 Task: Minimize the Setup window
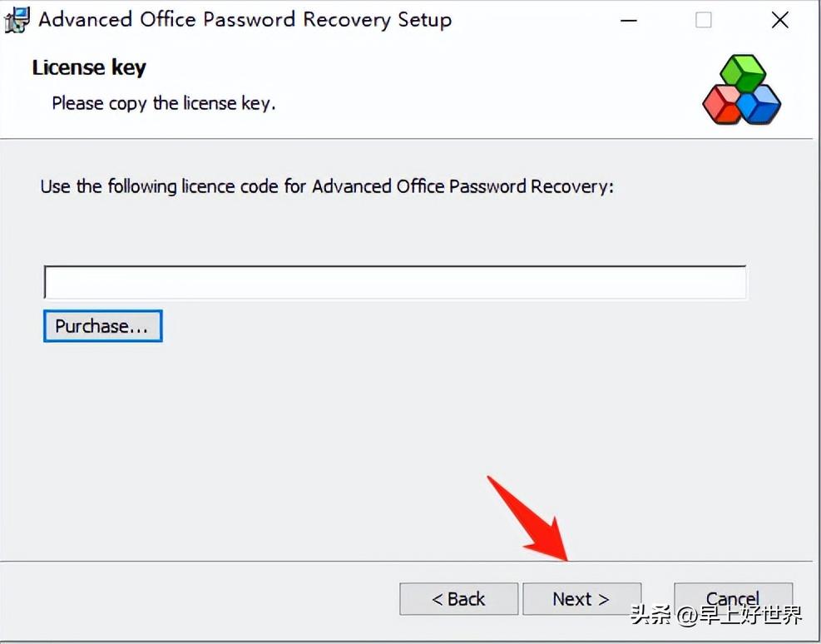click(629, 21)
